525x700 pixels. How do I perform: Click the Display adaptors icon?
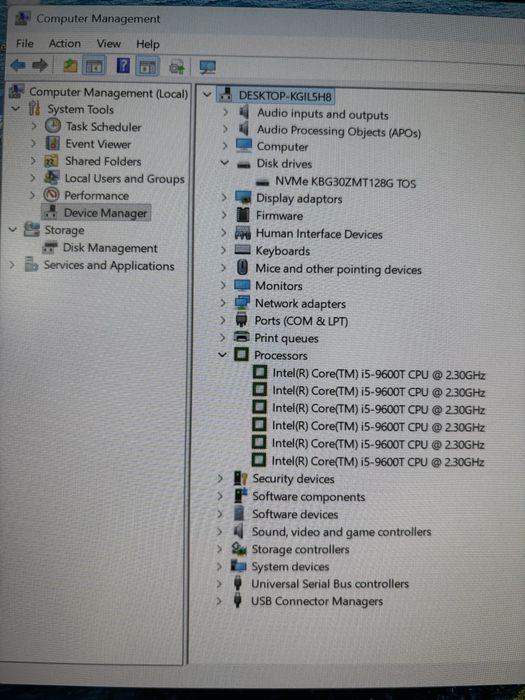click(x=243, y=198)
